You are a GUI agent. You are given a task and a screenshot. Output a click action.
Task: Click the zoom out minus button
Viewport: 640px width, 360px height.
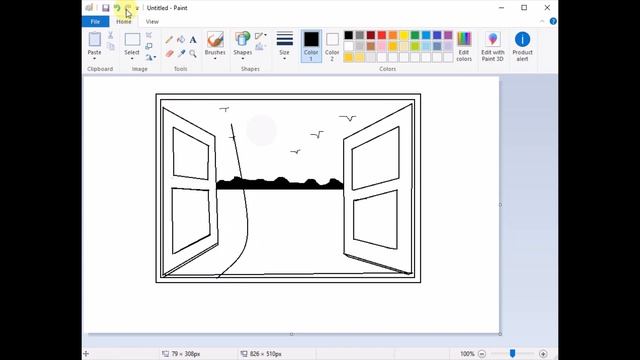pyautogui.click(x=482, y=354)
